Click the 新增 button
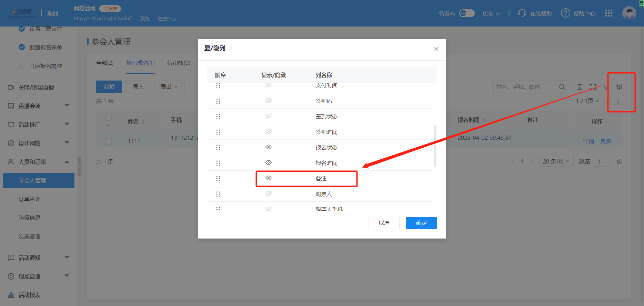The height and width of the screenshot is (306, 644). (x=109, y=87)
